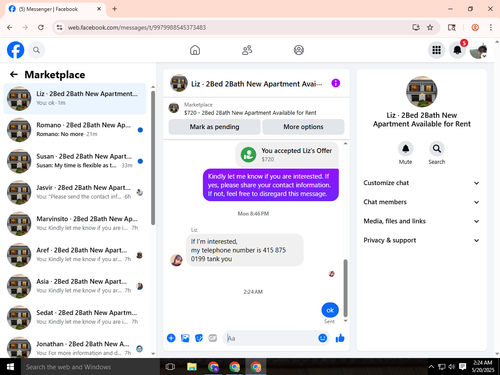Click the Mark as pending button

coord(214,127)
